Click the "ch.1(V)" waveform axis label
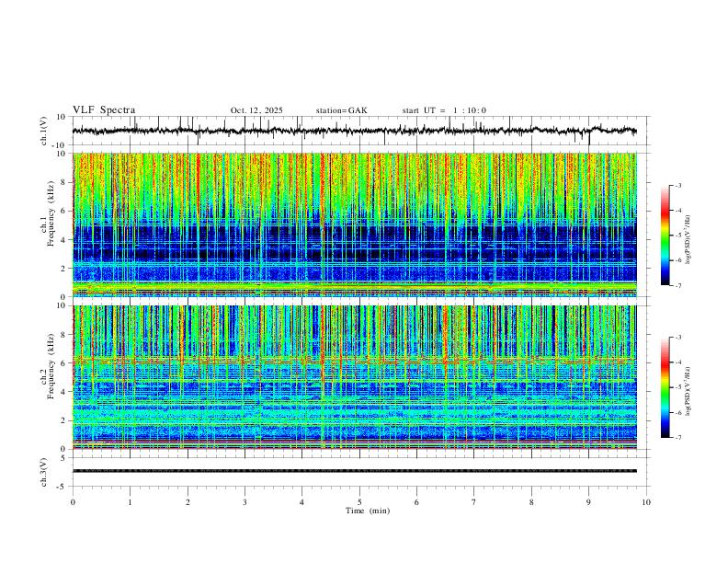This screenshot has width=728, height=563. 44,131
